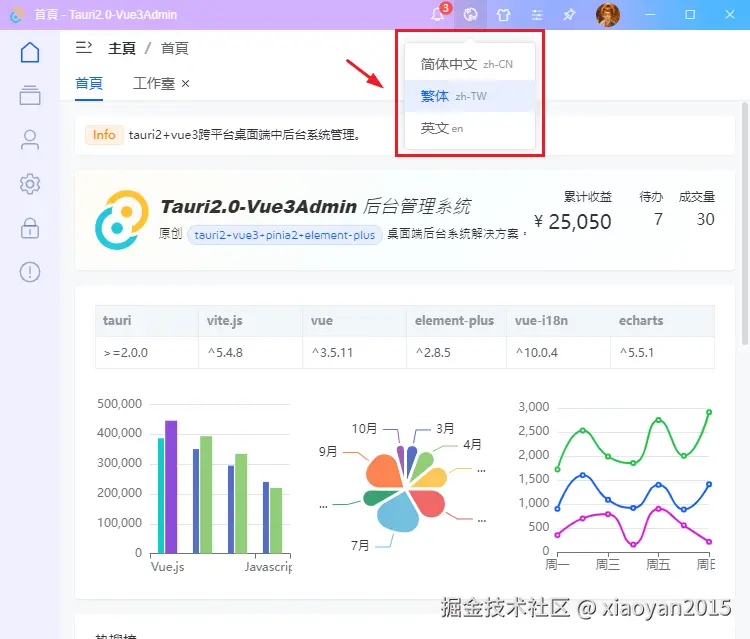
Task: Click the 成交量 value 30
Action: tap(706, 219)
